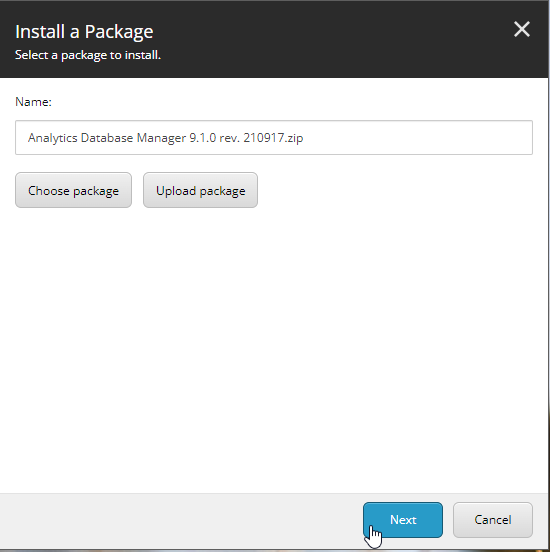The height and width of the screenshot is (552, 550).
Task: Dismiss the wizard using the X icon
Action: point(521,29)
